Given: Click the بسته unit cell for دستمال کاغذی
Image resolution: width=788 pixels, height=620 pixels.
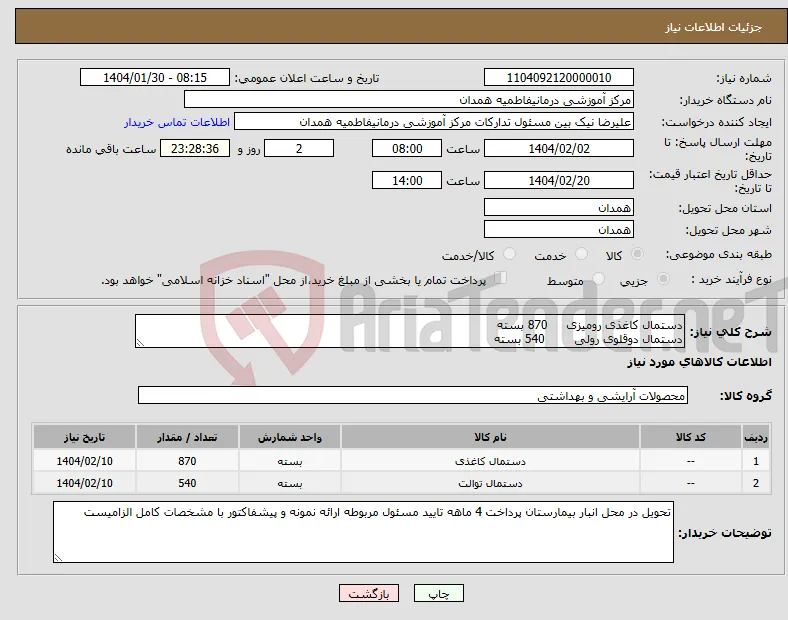Looking at the screenshot, I should pyautogui.click(x=290, y=461).
